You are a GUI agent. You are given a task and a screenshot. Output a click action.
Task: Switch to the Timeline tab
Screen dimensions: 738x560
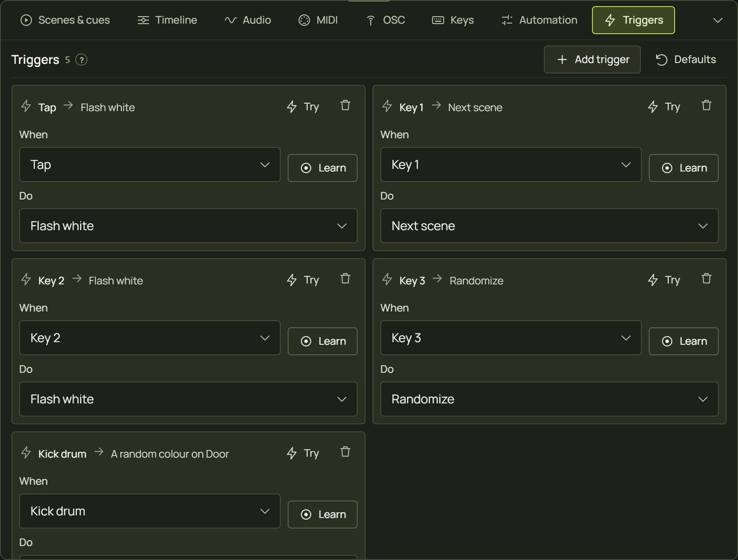[x=167, y=20]
